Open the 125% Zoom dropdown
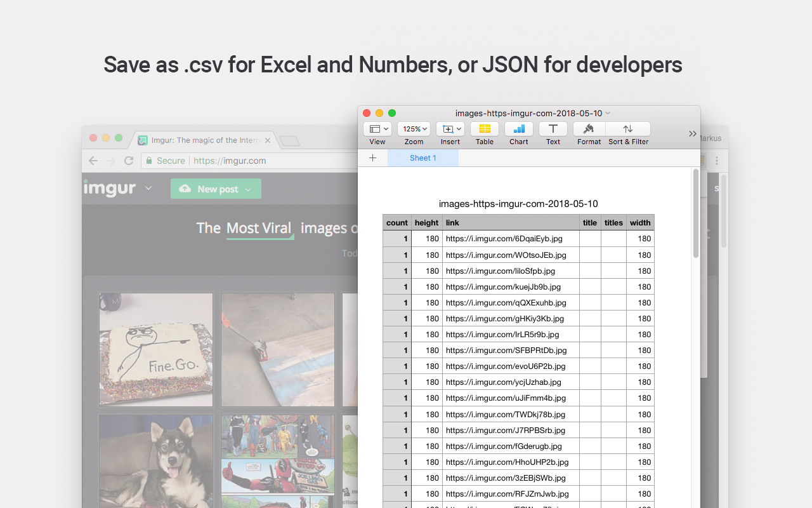Image resolution: width=812 pixels, height=508 pixels. [414, 129]
